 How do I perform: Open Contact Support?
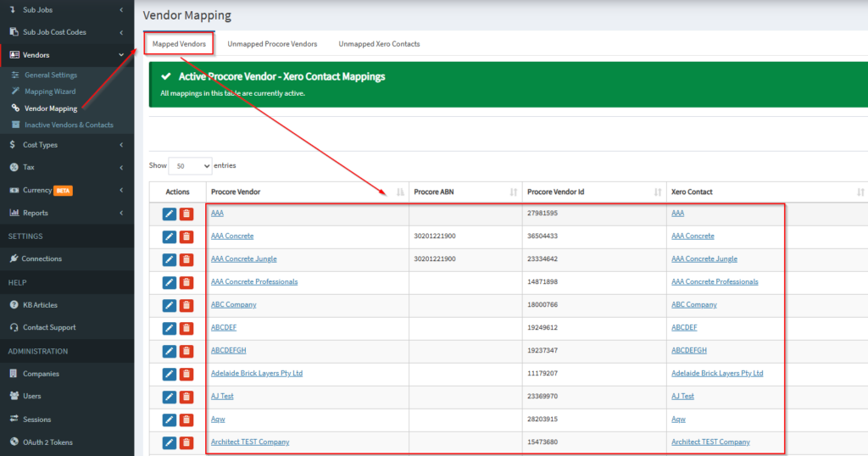tap(49, 328)
